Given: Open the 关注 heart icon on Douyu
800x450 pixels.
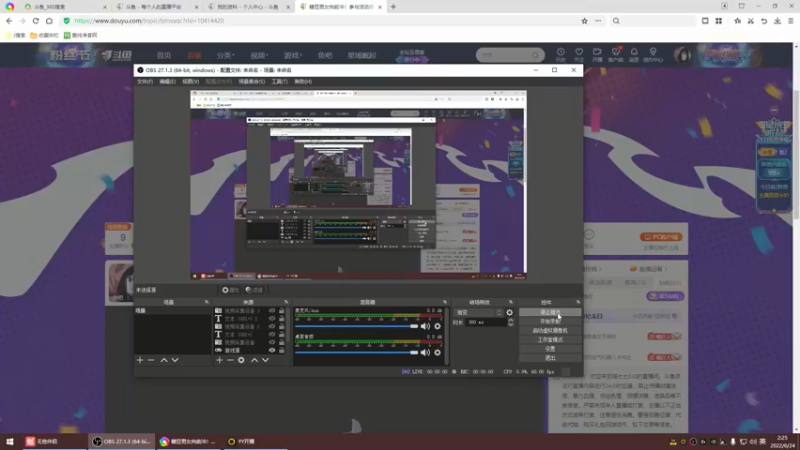Looking at the screenshot, I should (x=579, y=55).
